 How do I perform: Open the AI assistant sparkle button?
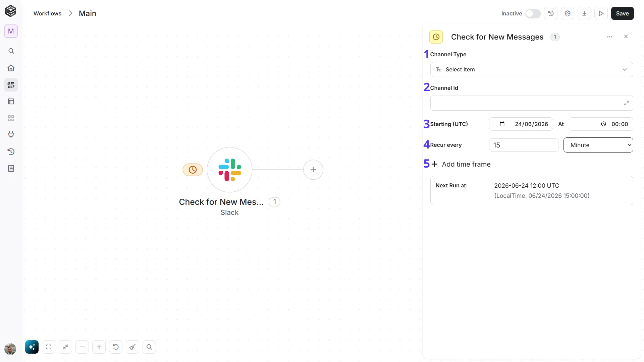point(32,347)
